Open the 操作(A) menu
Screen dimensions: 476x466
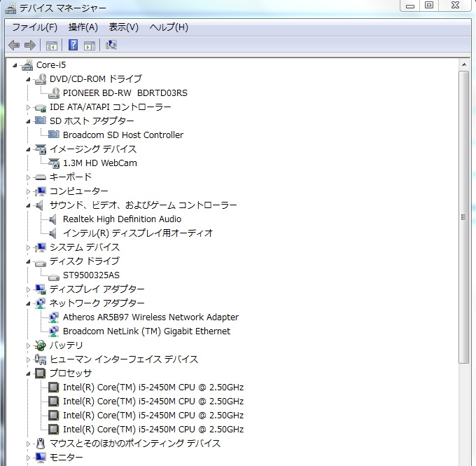(83, 27)
